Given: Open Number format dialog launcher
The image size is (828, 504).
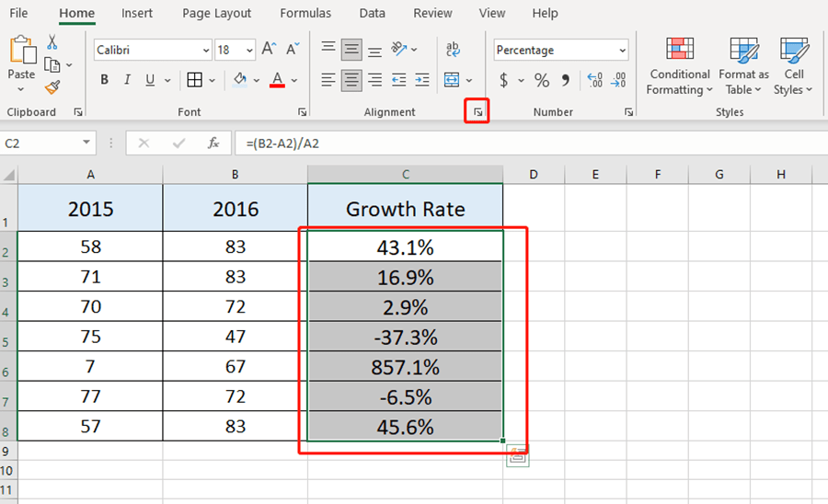Looking at the screenshot, I should pos(628,112).
